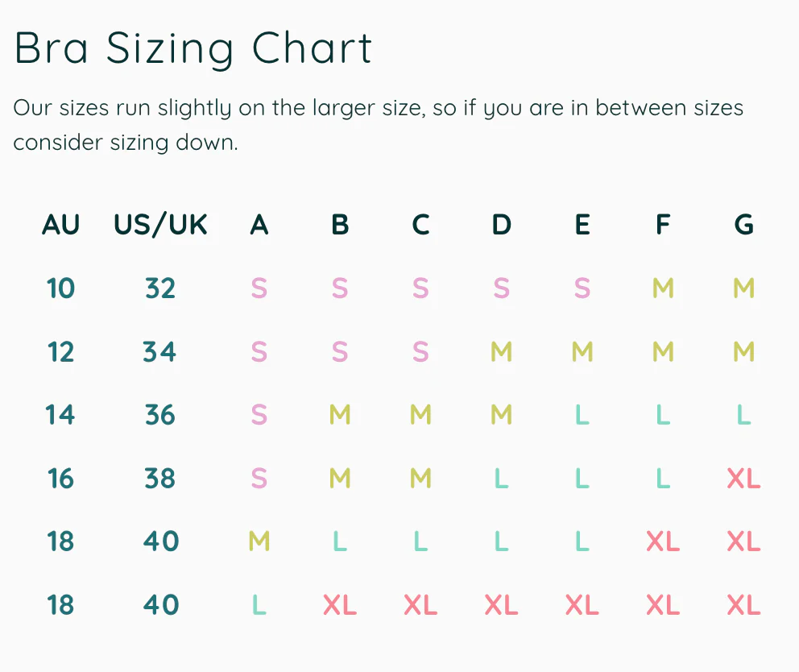Select the US/UK column header
The image size is (799, 672).
tap(160, 225)
